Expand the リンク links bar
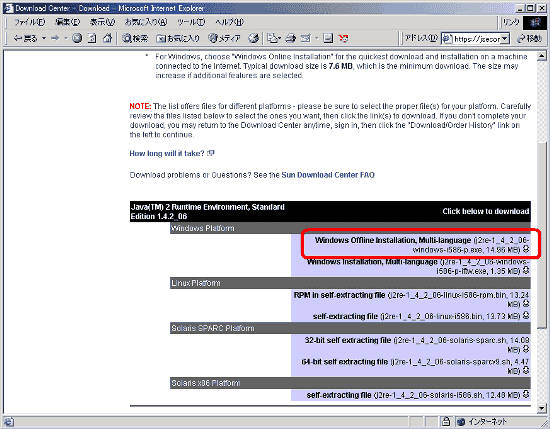 tap(510, 22)
